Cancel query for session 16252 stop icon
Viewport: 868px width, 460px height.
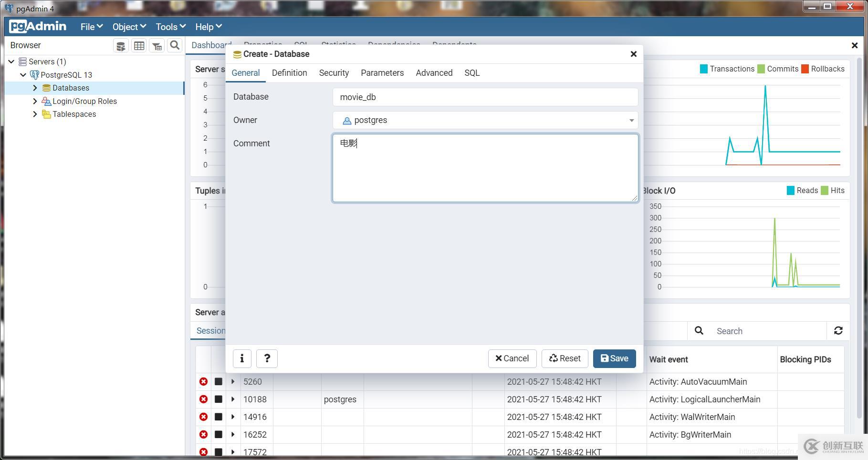click(x=218, y=434)
